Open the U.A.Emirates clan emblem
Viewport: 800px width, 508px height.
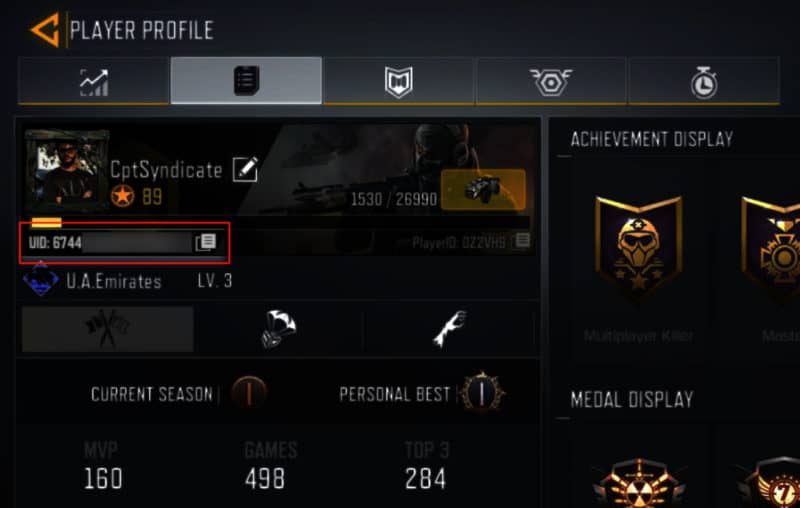tap(40, 280)
